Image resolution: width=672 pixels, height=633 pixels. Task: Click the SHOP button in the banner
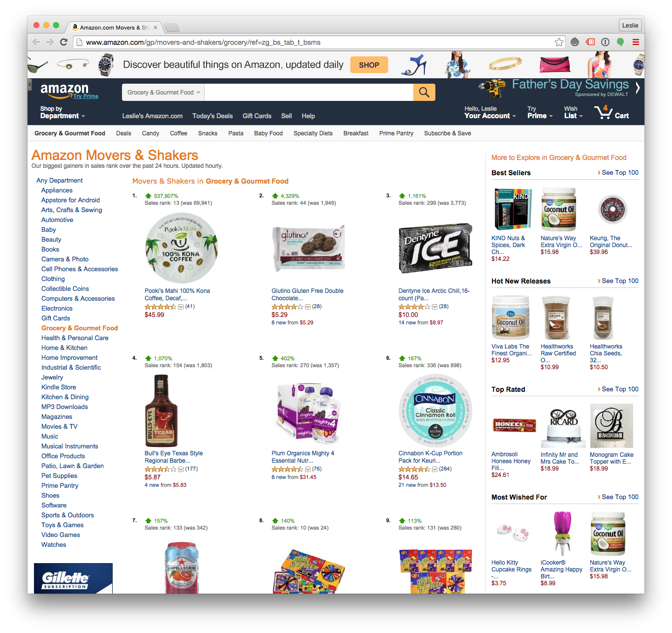coord(369,65)
